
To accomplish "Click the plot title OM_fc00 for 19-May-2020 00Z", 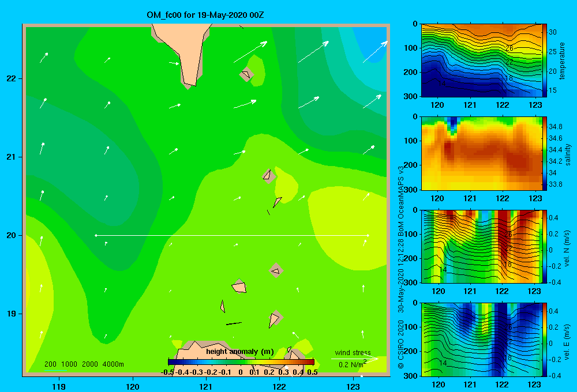I will (205, 15).
